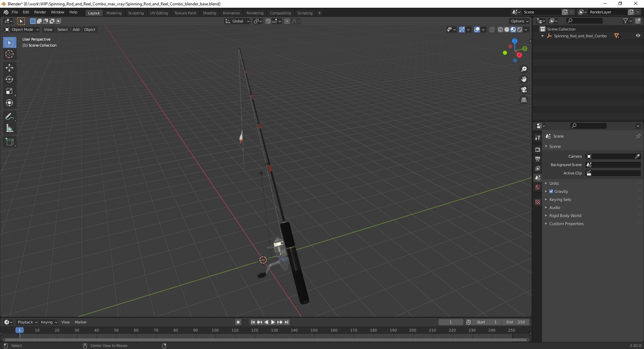Click the outliner filter funnel icon
Screen dimensions: 644x349
(x=625, y=21)
